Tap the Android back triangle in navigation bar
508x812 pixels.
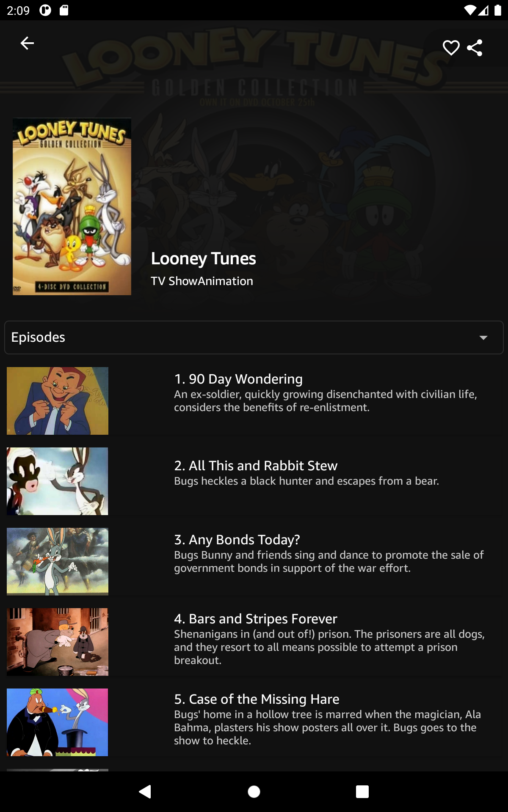(145, 791)
